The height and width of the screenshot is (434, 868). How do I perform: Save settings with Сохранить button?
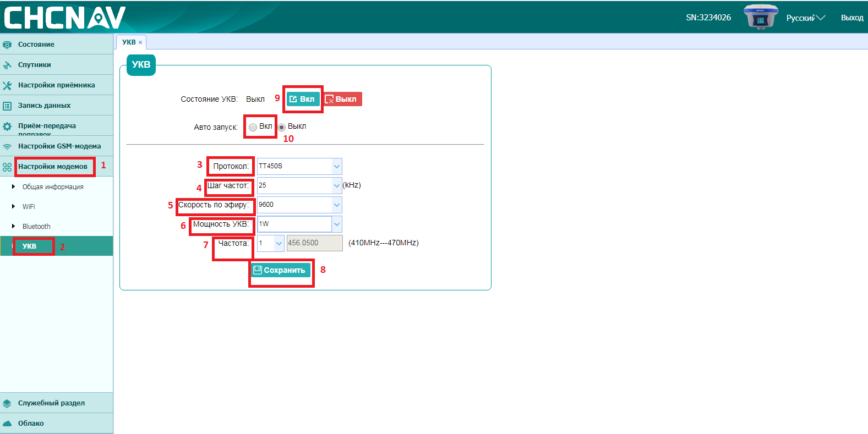click(281, 270)
